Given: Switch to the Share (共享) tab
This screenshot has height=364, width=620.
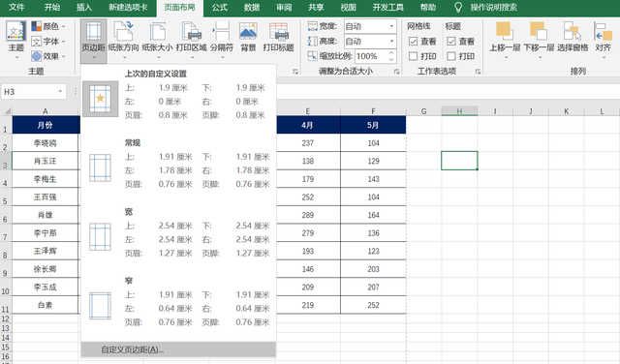Looking at the screenshot, I should click(316, 7).
